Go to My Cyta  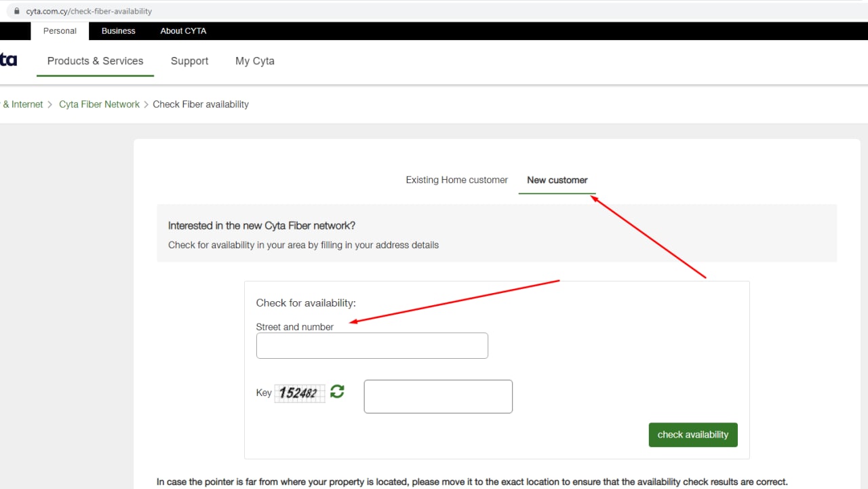[254, 61]
